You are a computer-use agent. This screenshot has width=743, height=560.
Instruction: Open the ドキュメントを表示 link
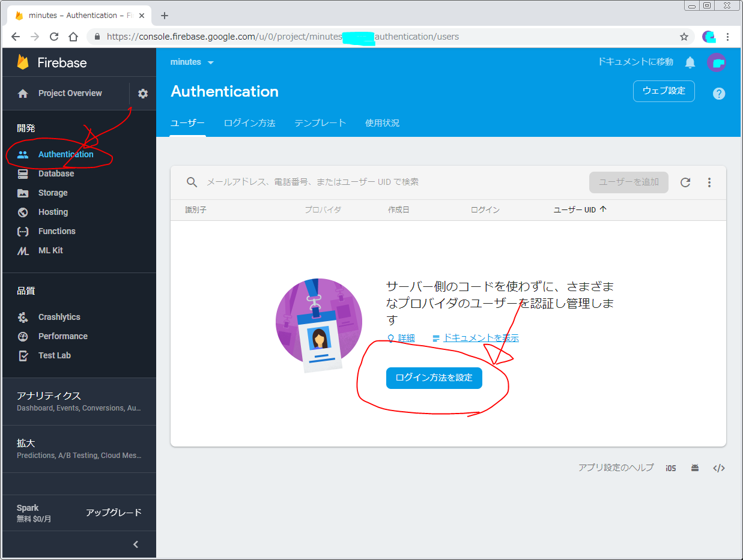tap(481, 338)
